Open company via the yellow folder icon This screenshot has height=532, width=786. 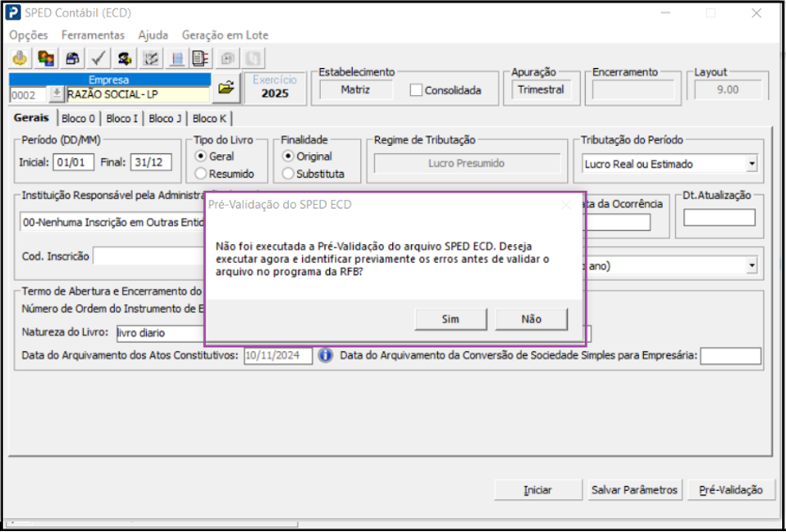pos(226,89)
